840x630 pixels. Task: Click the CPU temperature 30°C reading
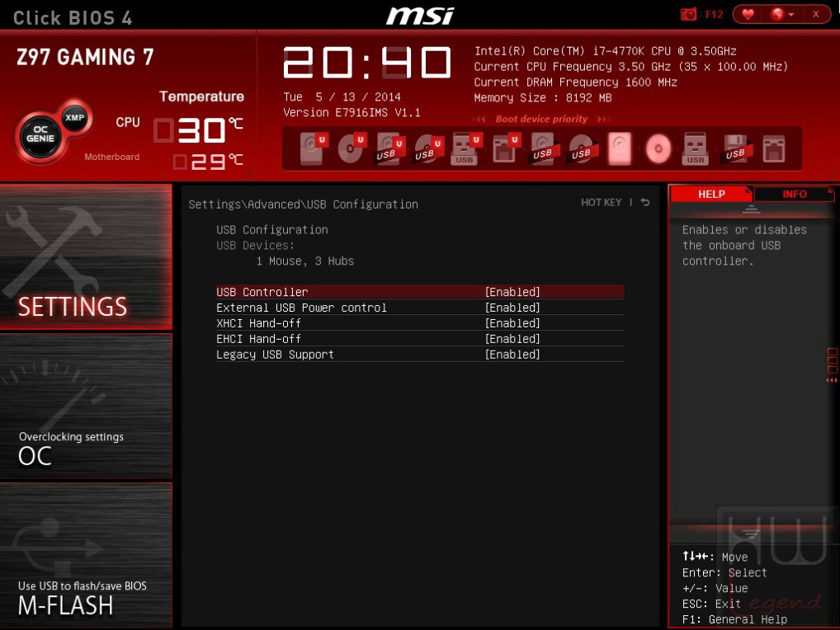point(198,130)
